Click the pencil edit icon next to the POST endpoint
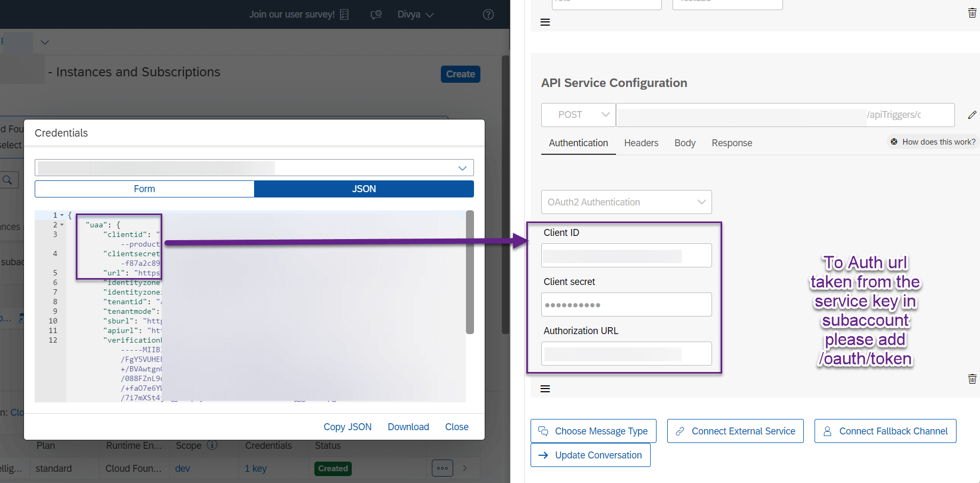 point(972,115)
